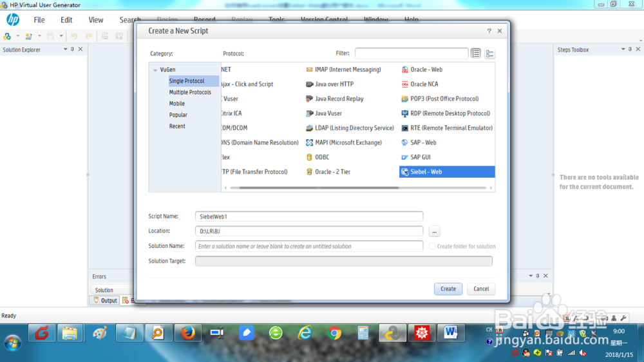Choose Java Record Replay protocol
Viewport: 644px width, 362px height.
click(335, 99)
